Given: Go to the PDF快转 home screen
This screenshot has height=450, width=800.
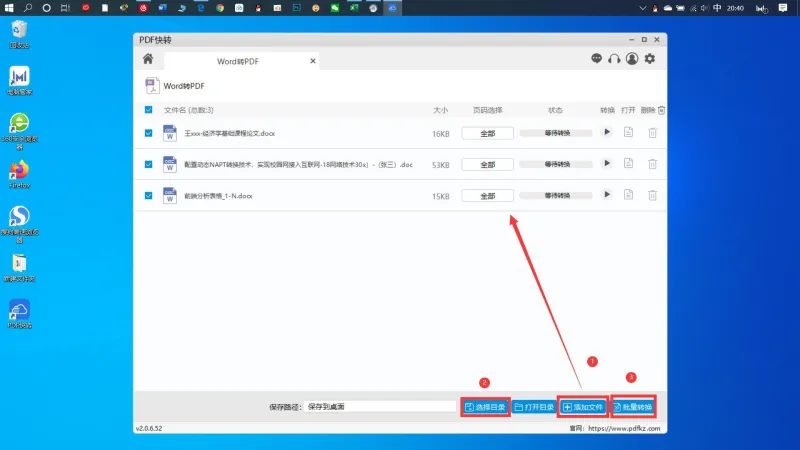Looking at the screenshot, I should [148, 59].
